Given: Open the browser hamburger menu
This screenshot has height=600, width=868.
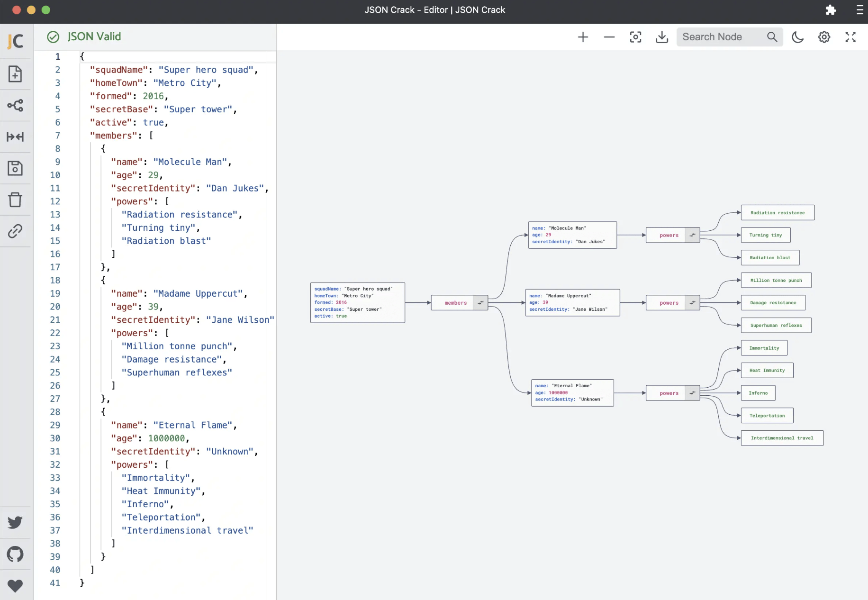Looking at the screenshot, I should click(860, 10).
